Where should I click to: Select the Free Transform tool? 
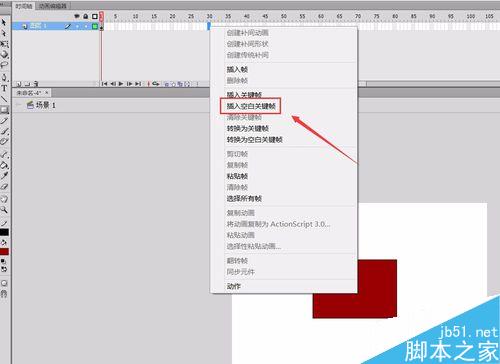tap(4, 44)
